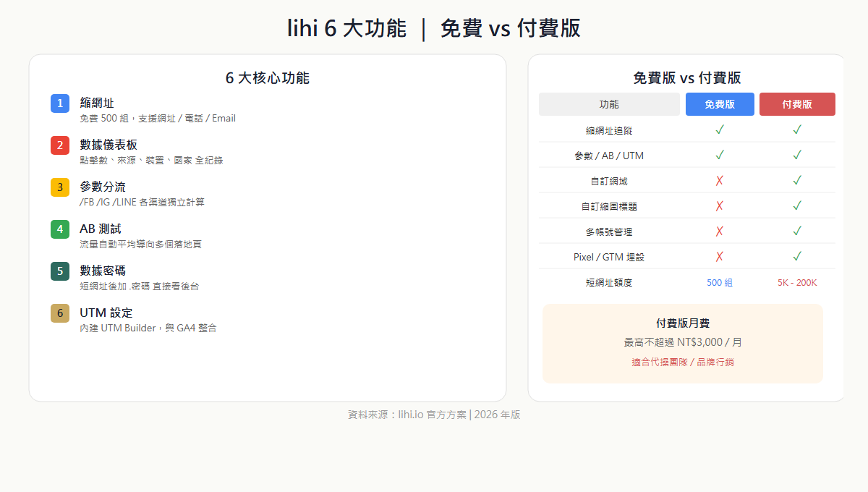This screenshot has width=868, height=492.
Task: Click the red cross in 自訂縮圖標題 row
Action: (720, 206)
